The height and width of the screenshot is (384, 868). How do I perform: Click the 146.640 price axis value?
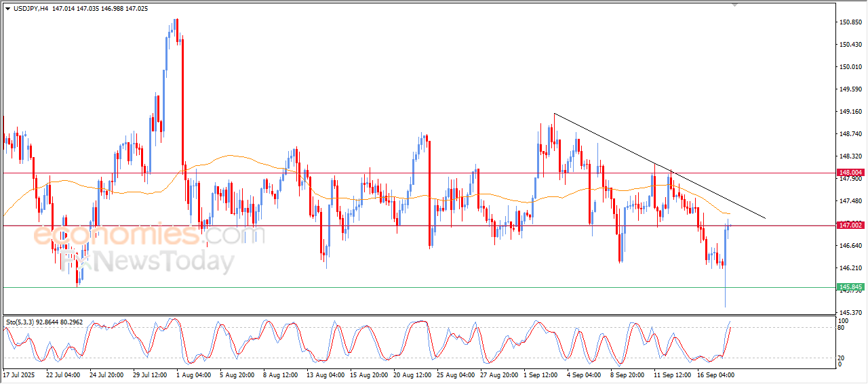[x=850, y=246]
